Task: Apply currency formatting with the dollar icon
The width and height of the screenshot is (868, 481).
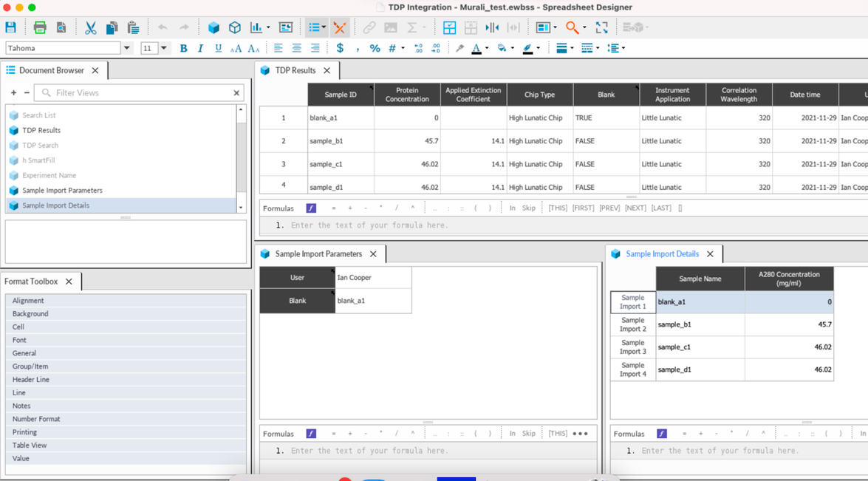Action: [339, 48]
